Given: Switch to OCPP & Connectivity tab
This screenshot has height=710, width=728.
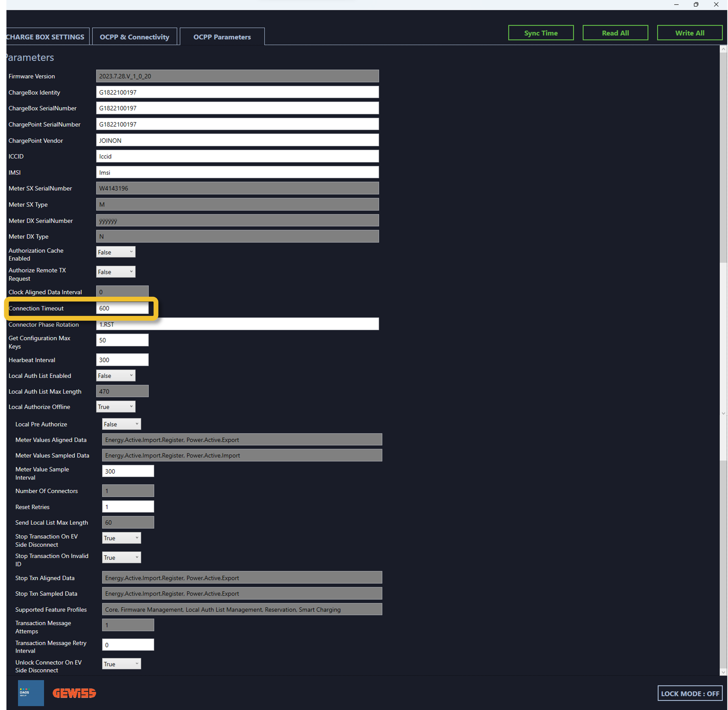Looking at the screenshot, I should click(x=134, y=37).
